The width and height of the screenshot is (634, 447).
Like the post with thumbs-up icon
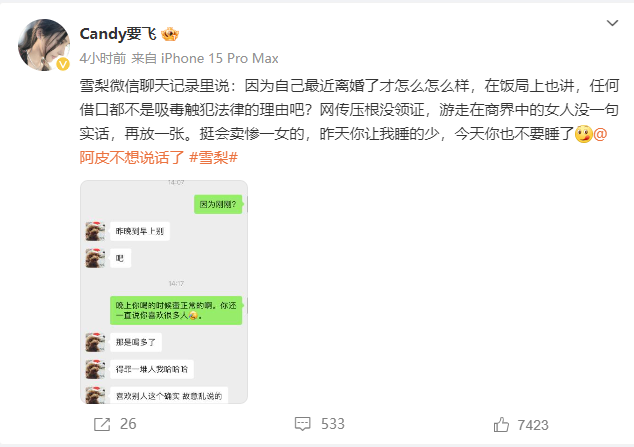click(x=501, y=425)
